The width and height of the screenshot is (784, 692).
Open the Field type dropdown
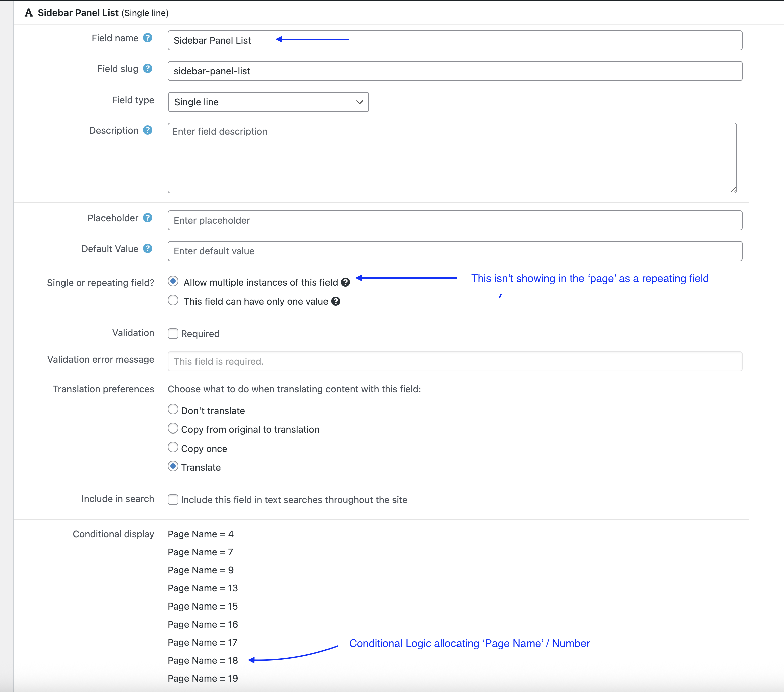[268, 102]
